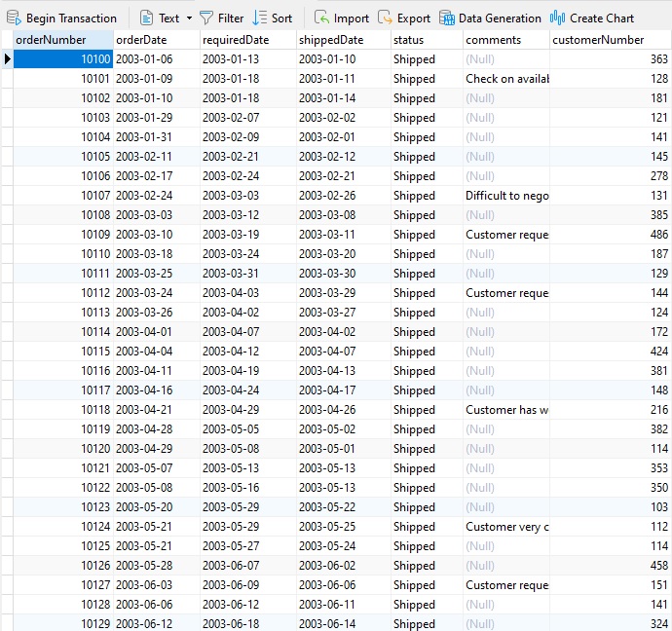The width and height of the screenshot is (672, 631).
Task: Click the Sort icon
Action: coord(259,18)
